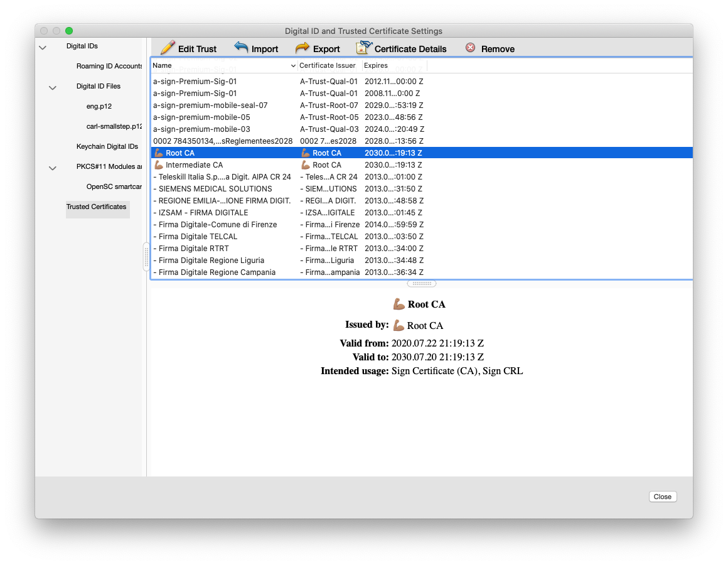Select the Firma Digitale TELCAL certificate row
Image resolution: width=728 pixels, height=565 pixels.
click(x=195, y=236)
